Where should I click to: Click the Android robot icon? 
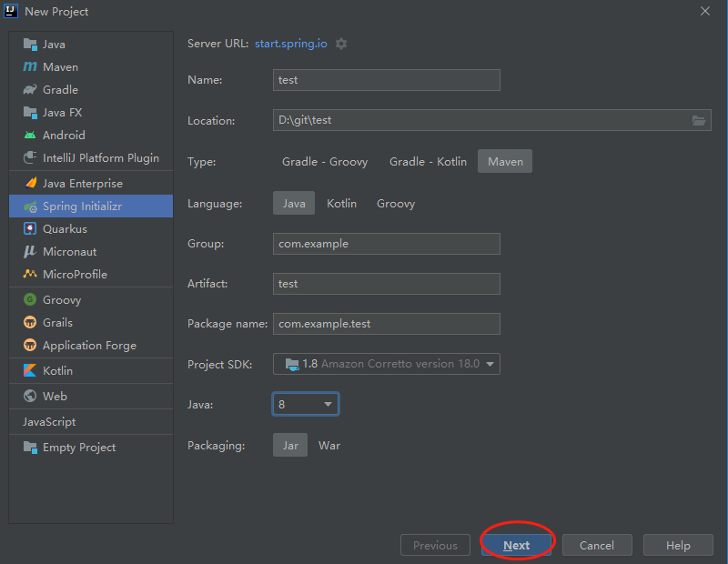(30, 136)
